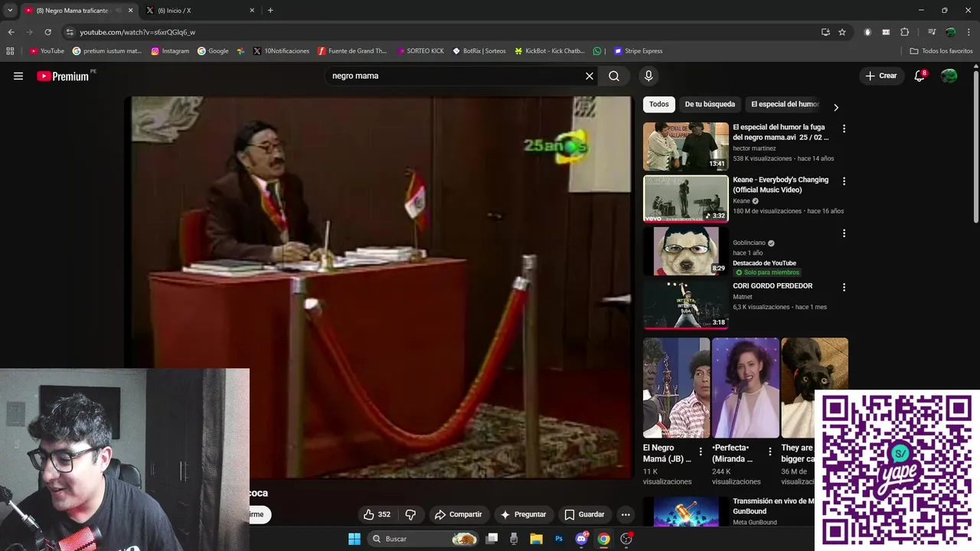Click the taskbar Buscar search box

[423, 539]
